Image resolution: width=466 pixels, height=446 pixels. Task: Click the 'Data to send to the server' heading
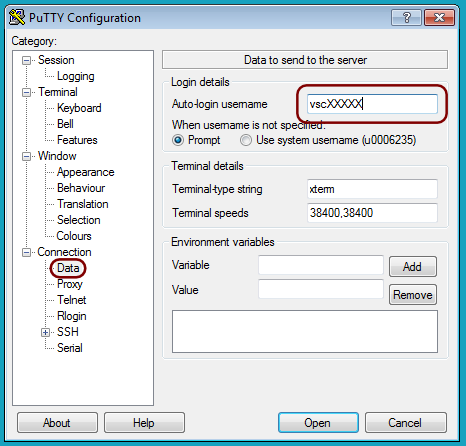click(x=305, y=60)
